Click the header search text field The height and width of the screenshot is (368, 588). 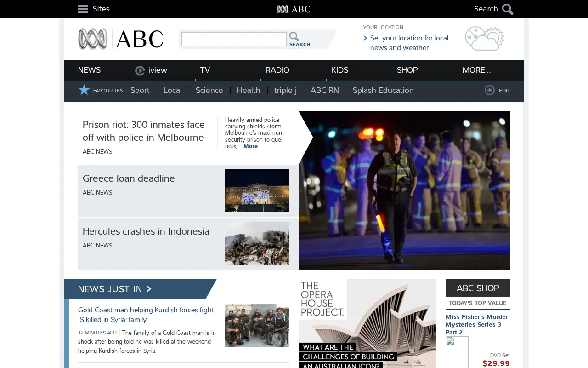pyautogui.click(x=234, y=39)
